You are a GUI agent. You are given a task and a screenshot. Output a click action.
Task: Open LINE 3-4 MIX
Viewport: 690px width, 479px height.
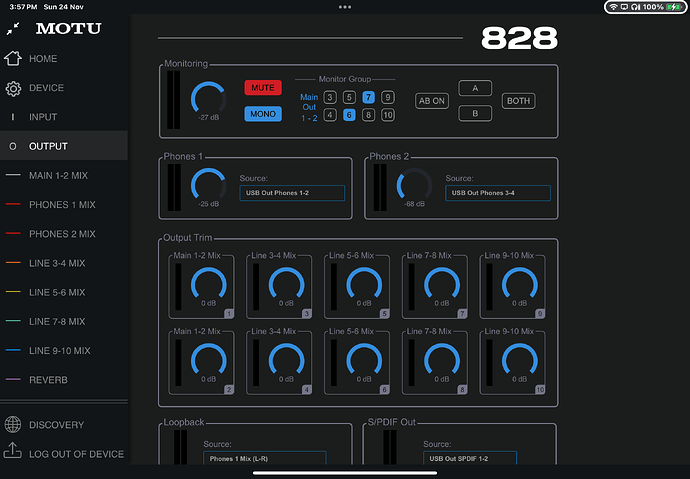[64, 263]
